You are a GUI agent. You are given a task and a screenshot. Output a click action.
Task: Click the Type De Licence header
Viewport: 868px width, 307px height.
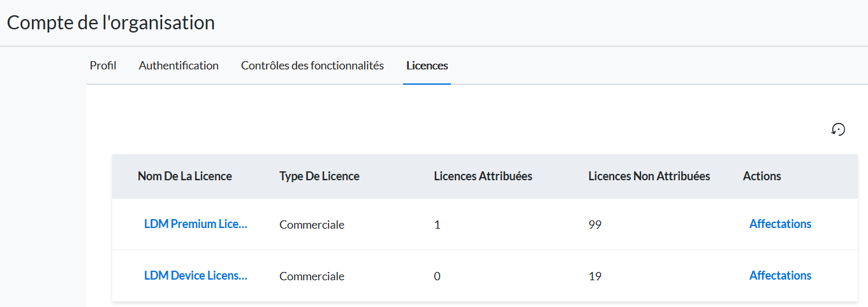(x=320, y=176)
